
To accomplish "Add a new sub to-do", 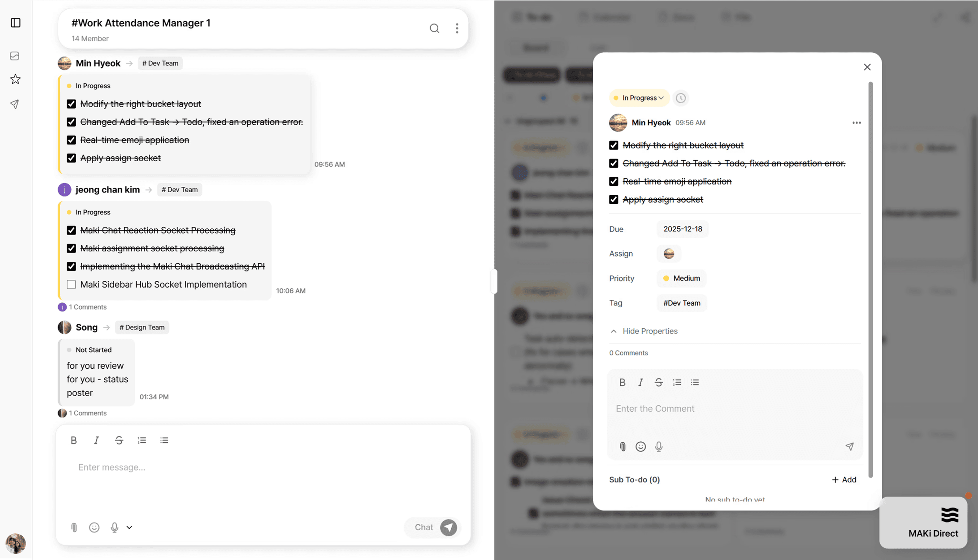I will (x=844, y=480).
